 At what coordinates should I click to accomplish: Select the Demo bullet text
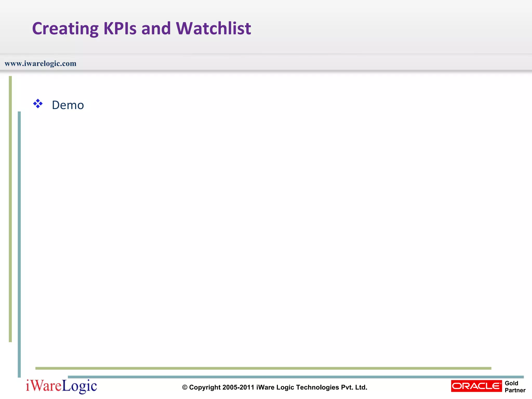(68, 105)
